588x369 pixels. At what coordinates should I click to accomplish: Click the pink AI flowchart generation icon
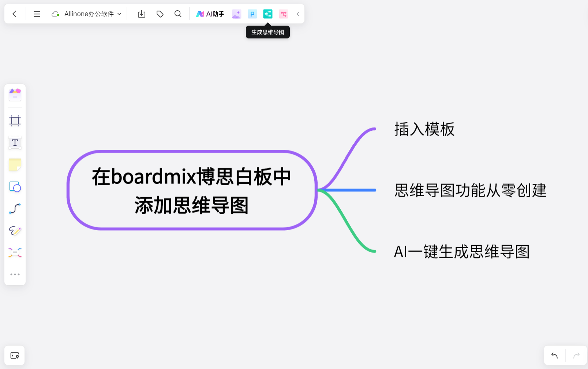(283, 14)
